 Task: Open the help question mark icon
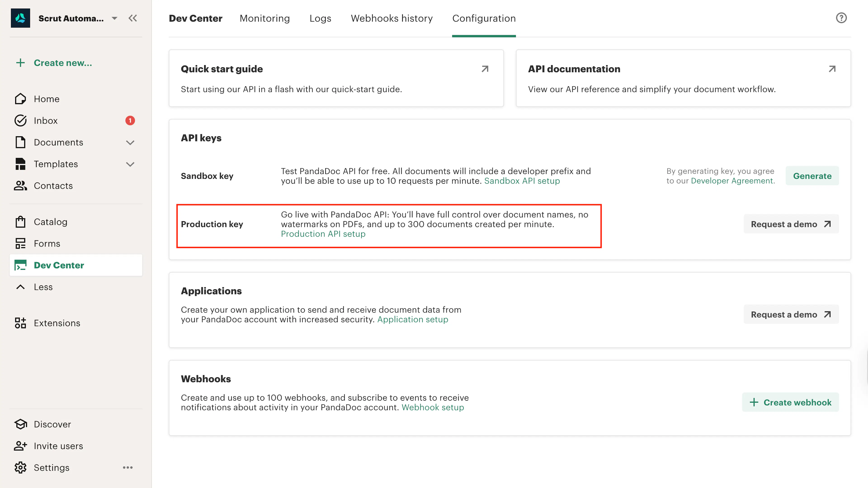point(841,18)
